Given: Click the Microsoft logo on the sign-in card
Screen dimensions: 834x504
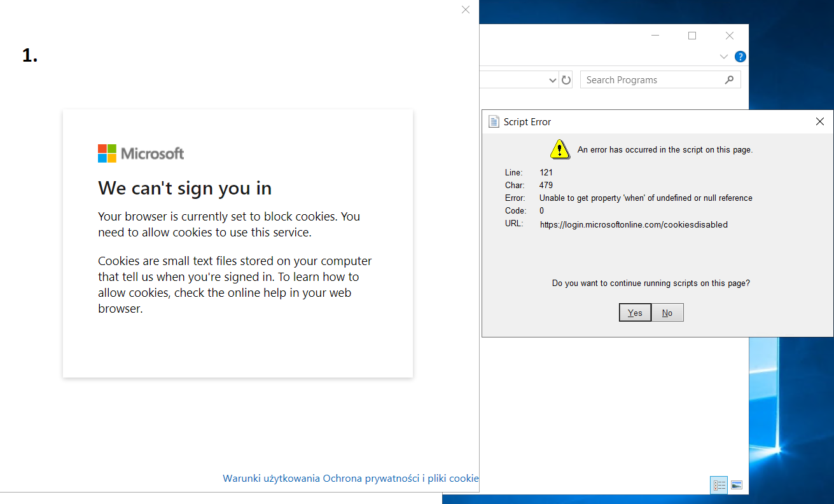Looking at the screenshot, I should 141,153.
